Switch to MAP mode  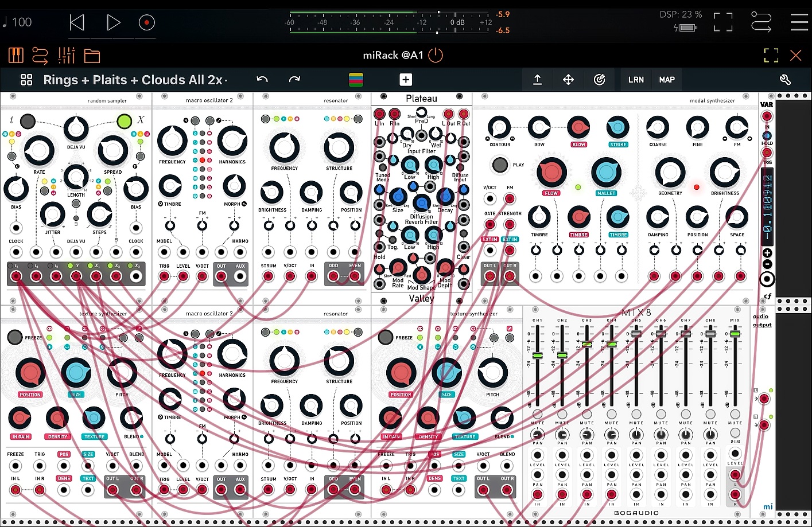click(667, 80)
